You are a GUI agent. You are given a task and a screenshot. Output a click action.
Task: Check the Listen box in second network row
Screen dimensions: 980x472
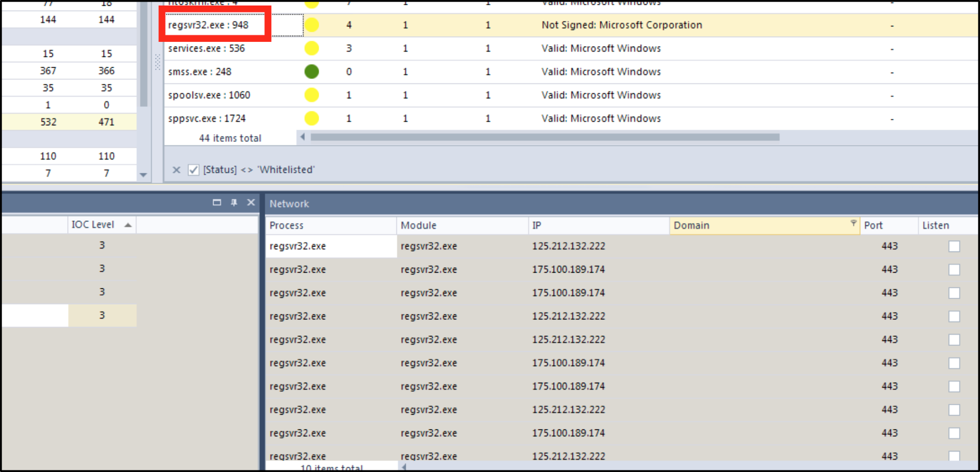pyautogui.click(x=953, y=270)
